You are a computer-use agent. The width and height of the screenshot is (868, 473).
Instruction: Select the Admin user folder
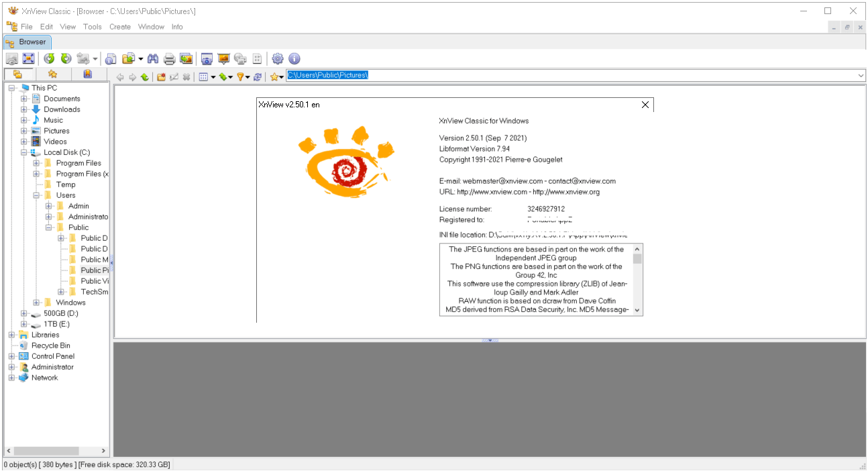[78, 206]
